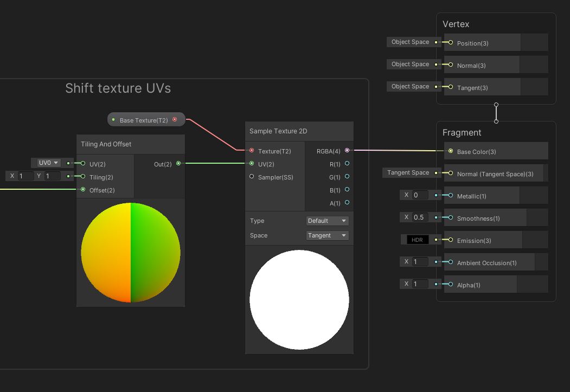Click the Base Texture(T2) property output port
This screenshot has width=570, height=392.
175,120
